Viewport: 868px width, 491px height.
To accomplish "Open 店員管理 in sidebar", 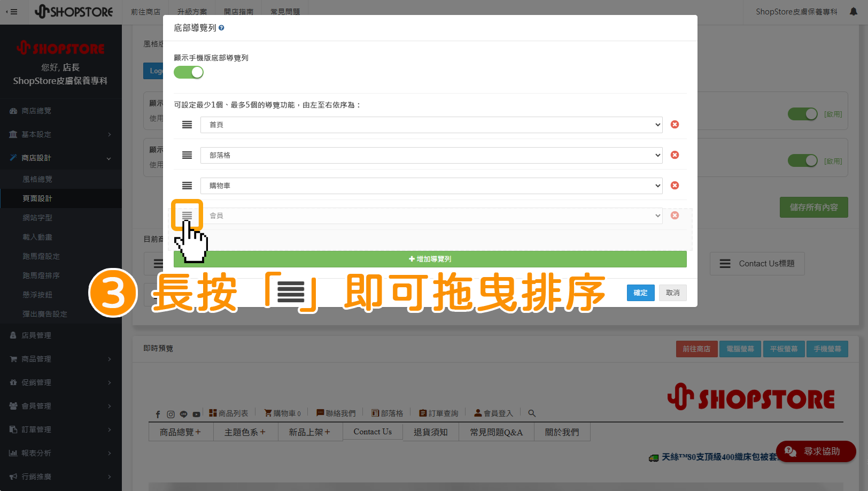I will pyautogui.click(x=61, y=335).
